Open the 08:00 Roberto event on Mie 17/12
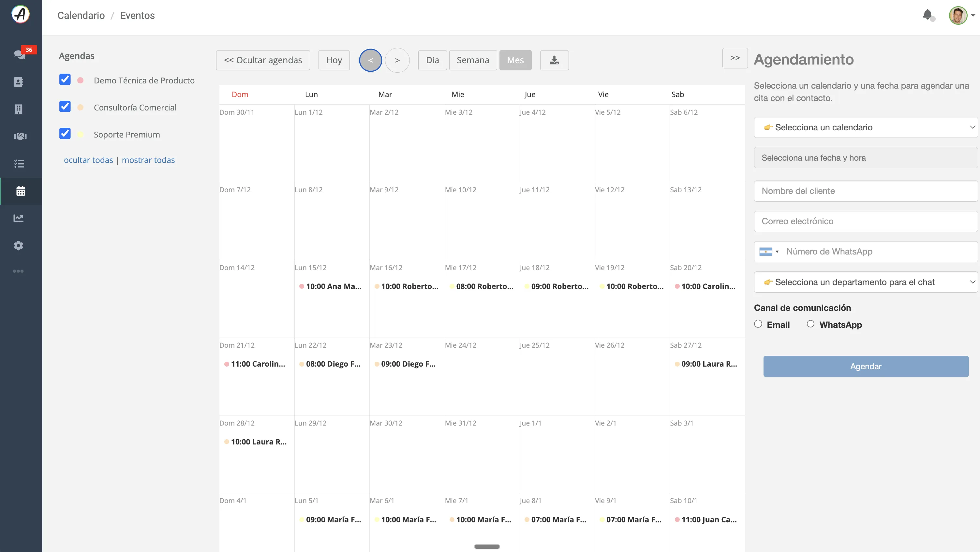The height and width of the screenshot is (552, 980). [x=481, y=286]
